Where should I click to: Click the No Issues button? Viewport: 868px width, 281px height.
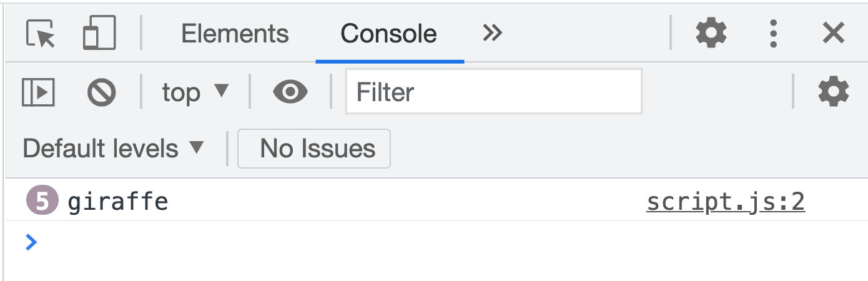(314, 149)
